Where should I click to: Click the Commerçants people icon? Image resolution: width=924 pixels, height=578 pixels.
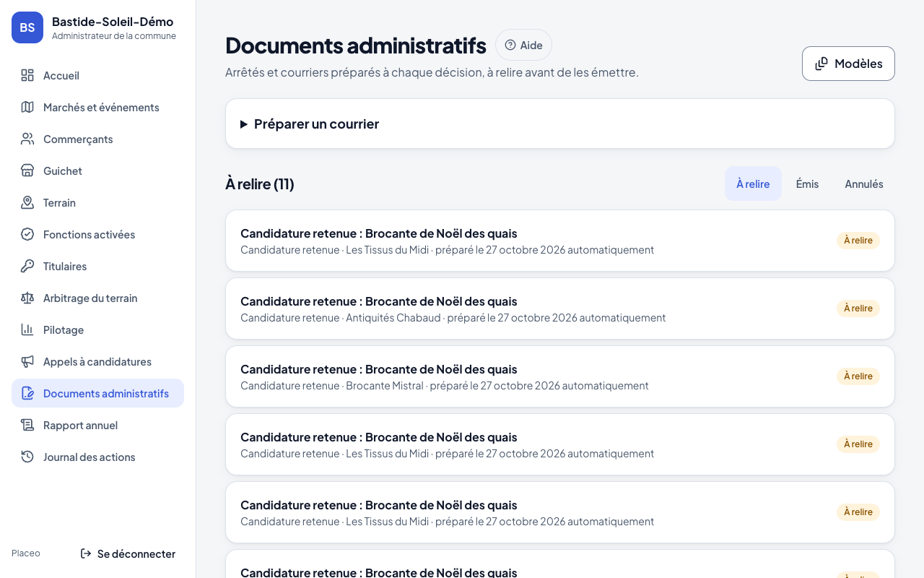(x=27, y=139)
